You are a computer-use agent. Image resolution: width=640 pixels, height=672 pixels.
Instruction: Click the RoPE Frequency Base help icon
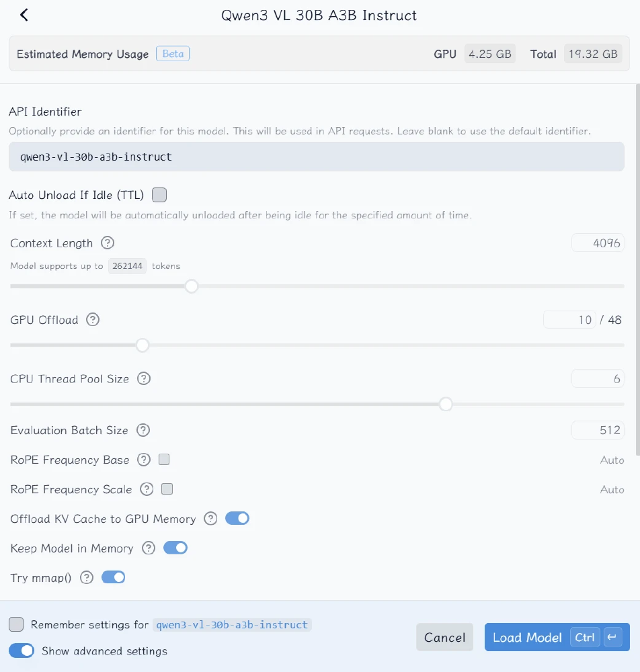(x=144, y=460)
